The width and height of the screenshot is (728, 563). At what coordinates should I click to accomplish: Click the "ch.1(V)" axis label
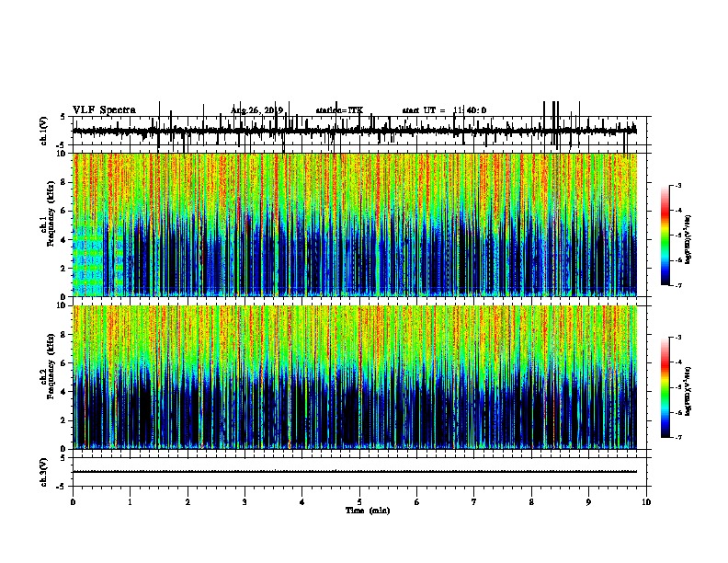pos(43,131)
